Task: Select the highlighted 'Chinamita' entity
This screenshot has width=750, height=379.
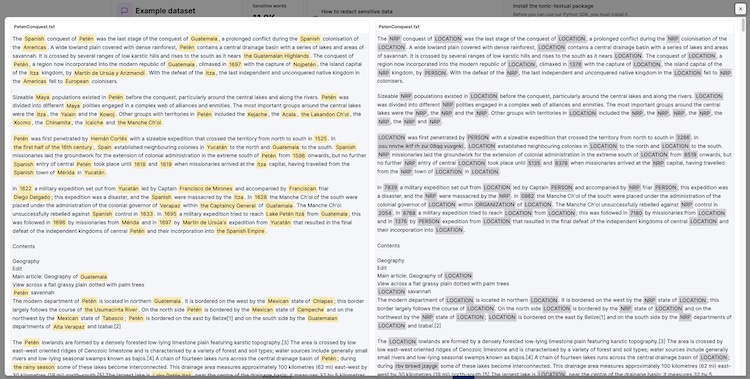Action: click(x=58, y=123)
